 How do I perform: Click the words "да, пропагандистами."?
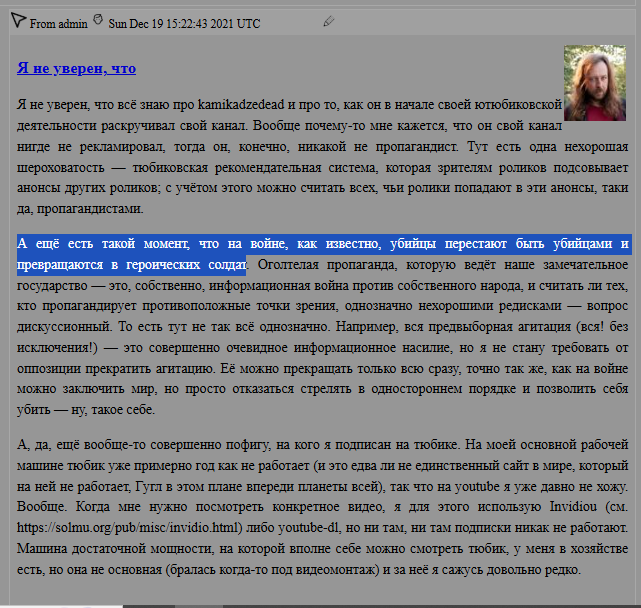(x=80, y=209)
